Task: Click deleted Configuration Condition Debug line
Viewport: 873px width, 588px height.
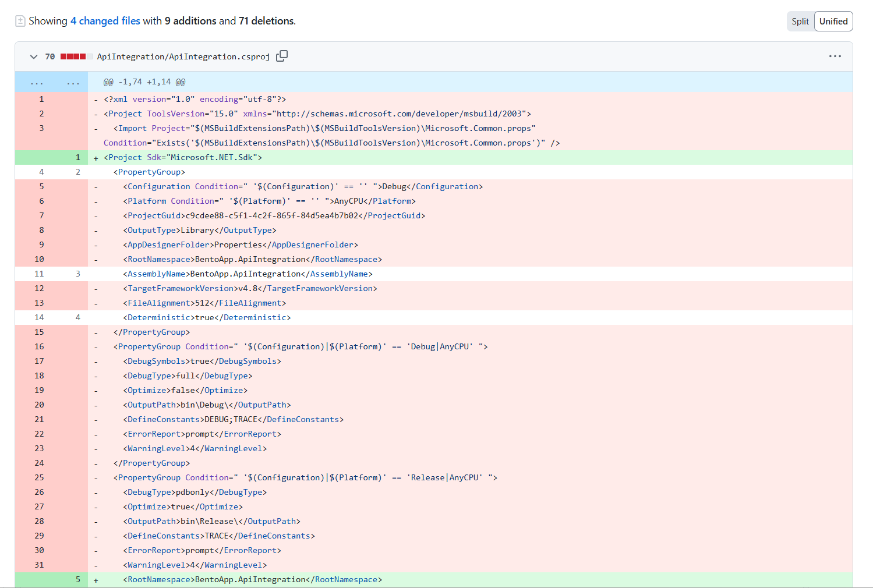Action: coord(470,186)
